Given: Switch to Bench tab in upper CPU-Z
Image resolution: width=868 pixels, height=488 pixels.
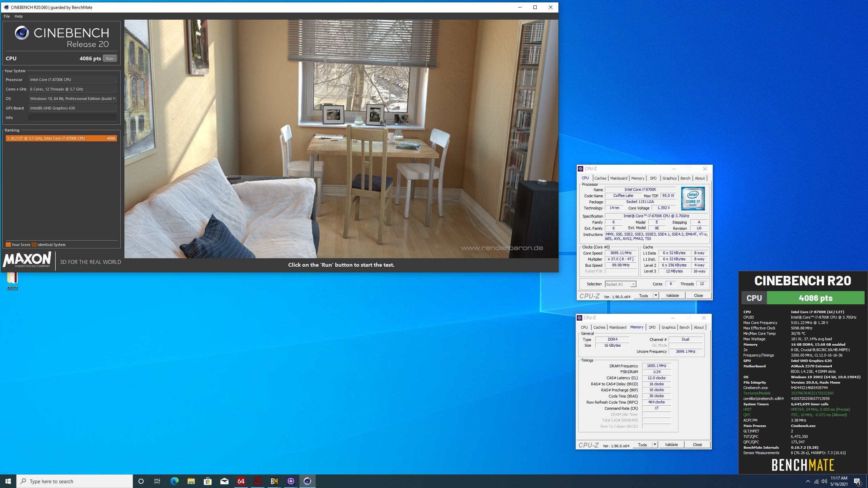Looking at the screenshot, I should [x=685, y=178].
